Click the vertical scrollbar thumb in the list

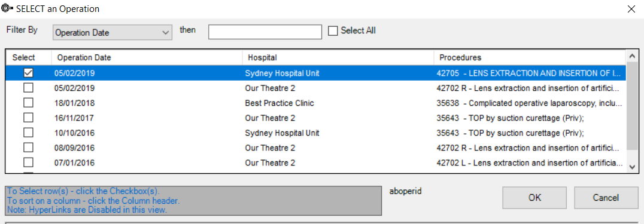pyautogui.click(x=631, y=107)
